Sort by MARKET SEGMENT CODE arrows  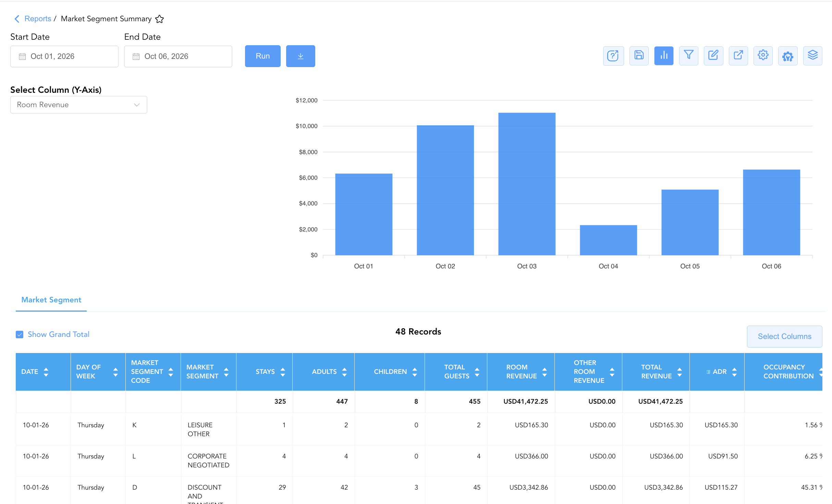click(171, 372)
